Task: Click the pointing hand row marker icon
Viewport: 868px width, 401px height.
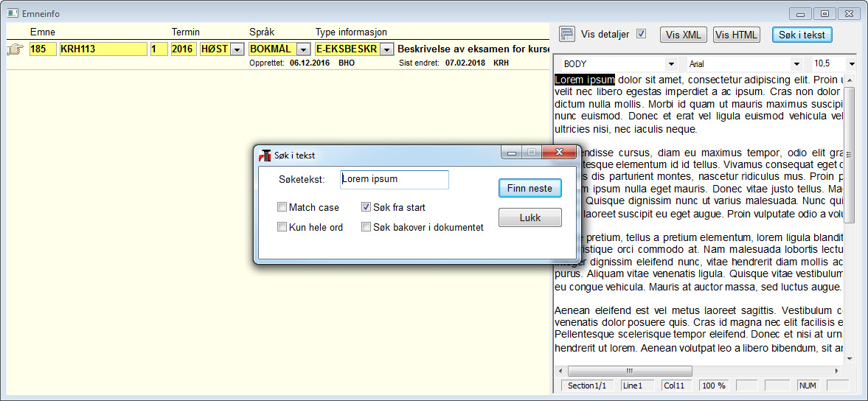Action: (x=15, y=50)
